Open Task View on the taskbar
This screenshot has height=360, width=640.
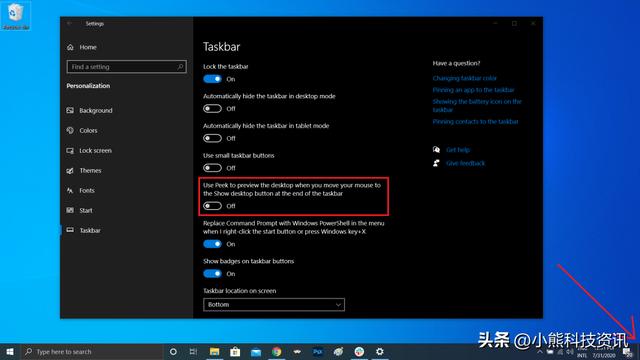pyautogui.click(x=193, y=351)
